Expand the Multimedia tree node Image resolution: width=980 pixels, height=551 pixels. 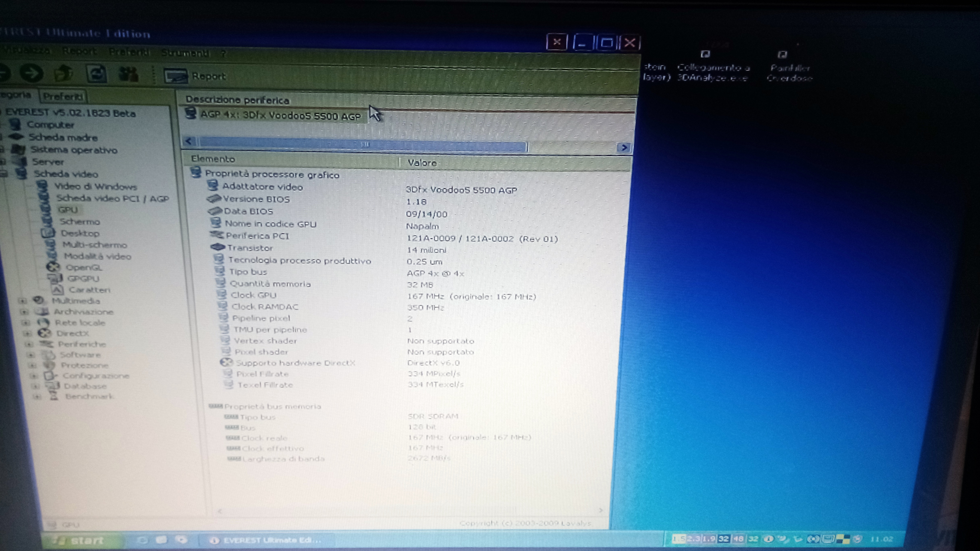(x=22, y=300)
